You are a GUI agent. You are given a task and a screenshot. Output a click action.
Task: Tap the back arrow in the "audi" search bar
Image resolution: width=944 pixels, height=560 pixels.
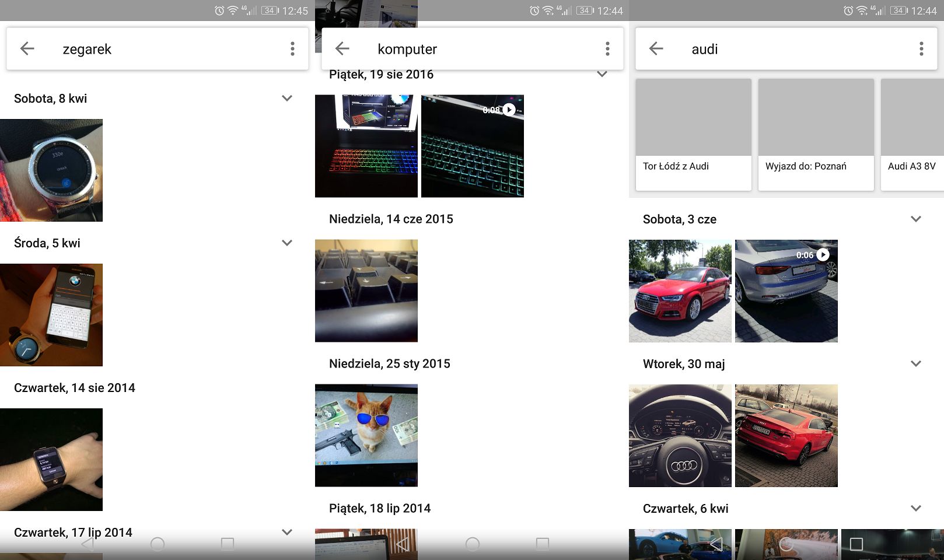click(x=656, y=49)
